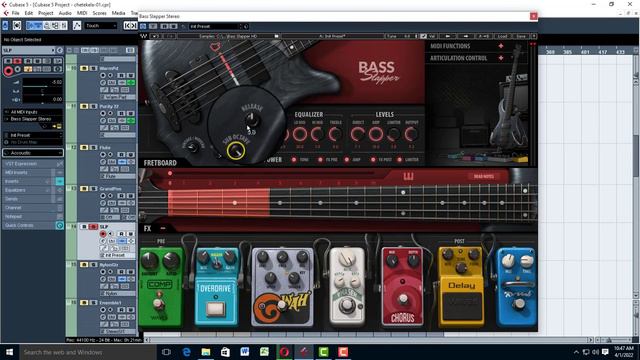
Task: Click the Amp level knob
Action: tap(376, 134)
